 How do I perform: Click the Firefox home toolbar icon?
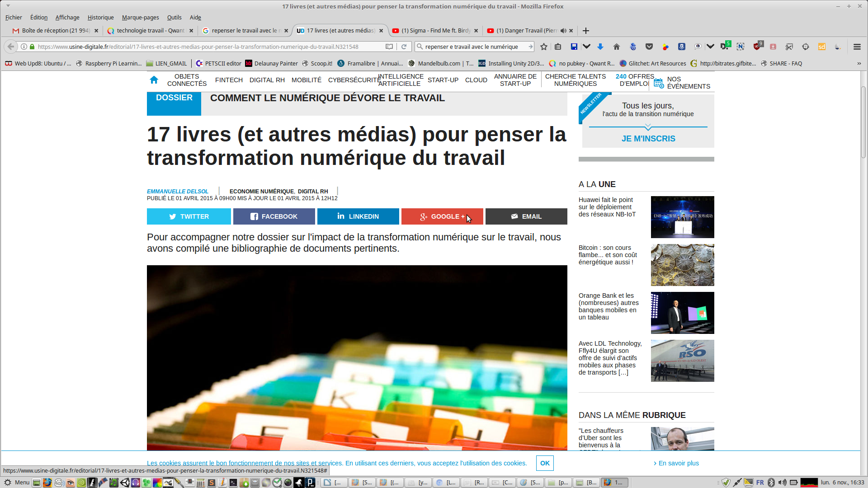tap(617, 47)
